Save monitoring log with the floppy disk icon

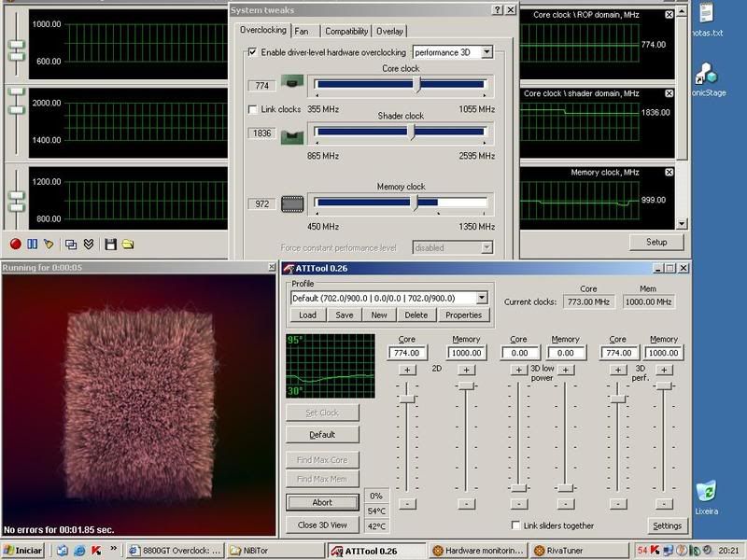click(x=110, y=245)
